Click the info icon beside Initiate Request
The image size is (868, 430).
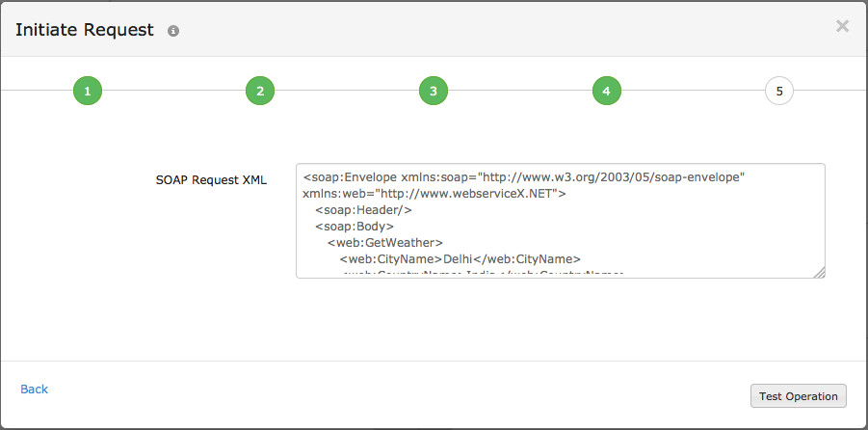click(173, 31)
